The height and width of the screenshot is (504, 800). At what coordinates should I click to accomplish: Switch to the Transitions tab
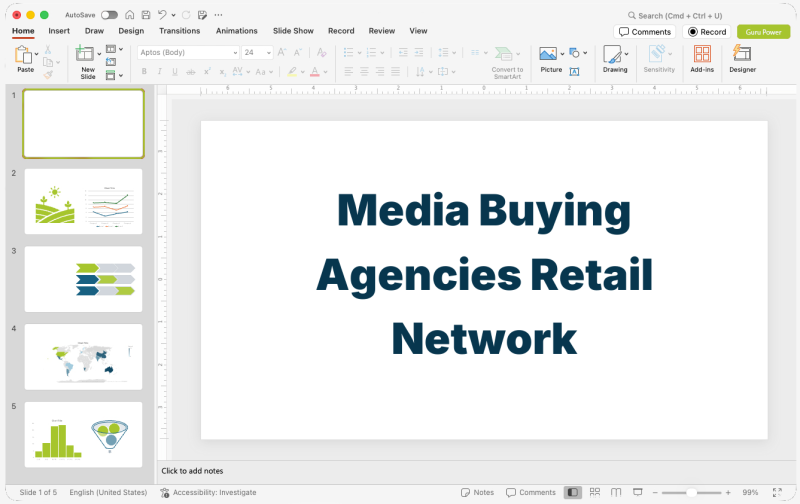point(180,31)
